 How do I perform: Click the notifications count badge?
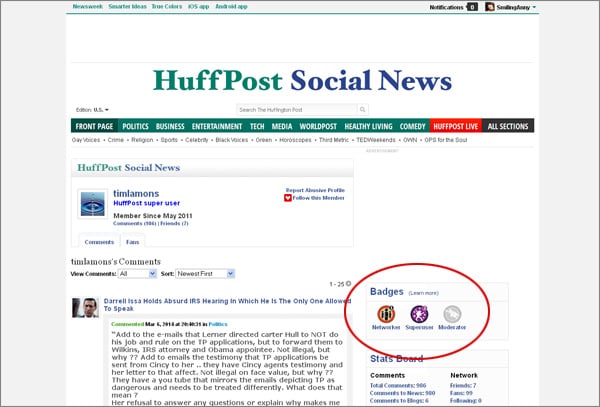472,7
